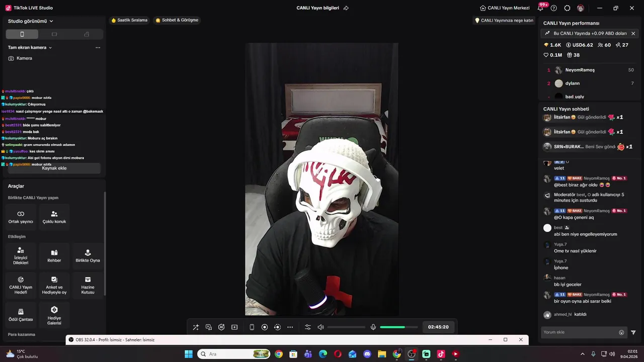
Task: Open the help question mark icon
Action: pos(554,8)
